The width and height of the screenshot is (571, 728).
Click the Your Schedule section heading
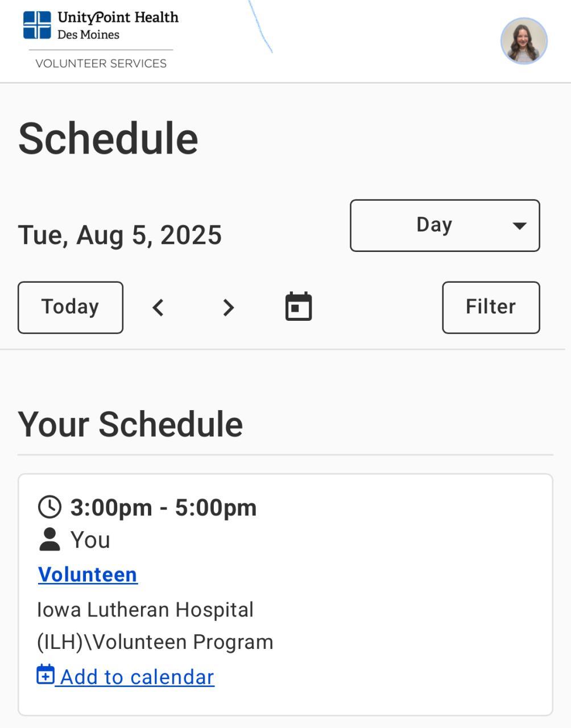(130, 424)
